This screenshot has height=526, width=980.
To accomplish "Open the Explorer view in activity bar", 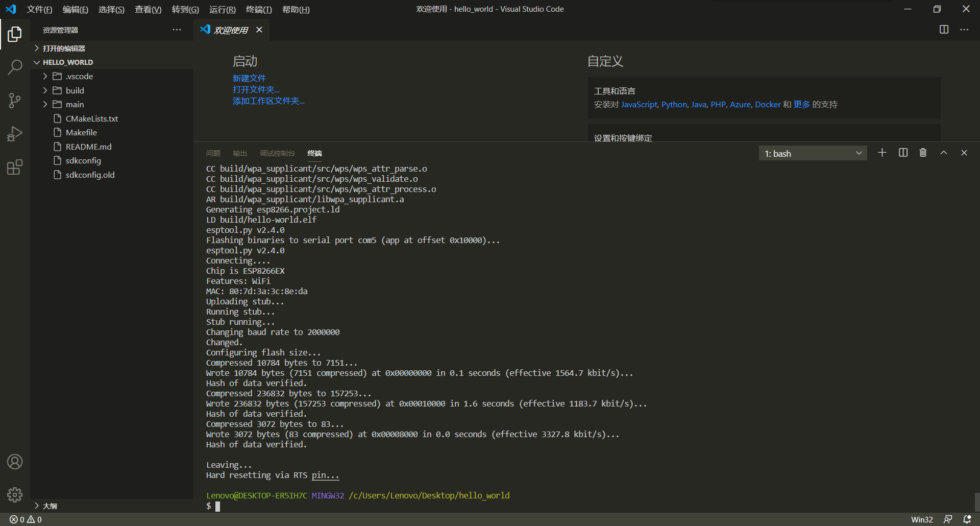I will click(15, 34).
